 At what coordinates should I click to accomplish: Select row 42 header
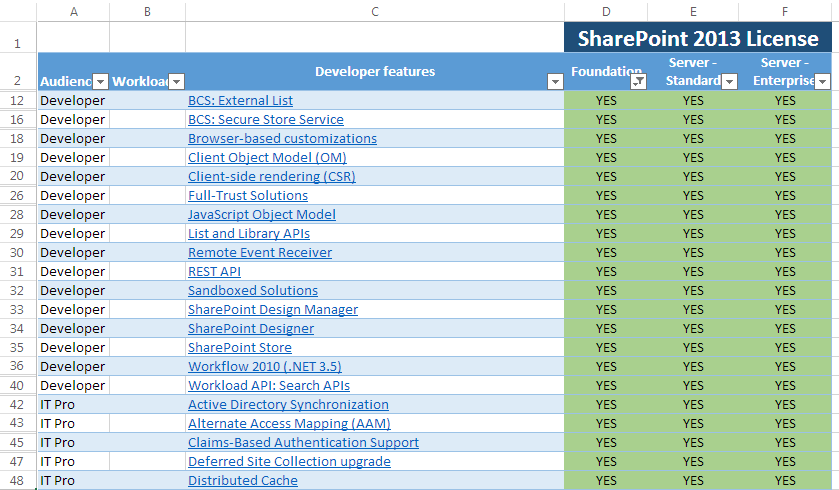point(18,404)
